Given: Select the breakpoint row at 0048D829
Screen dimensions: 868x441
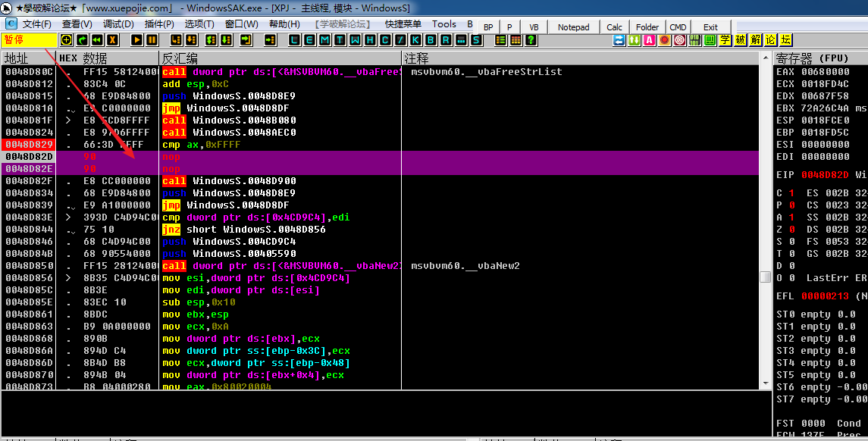Looking at the screenshot, I should point(380,145).
